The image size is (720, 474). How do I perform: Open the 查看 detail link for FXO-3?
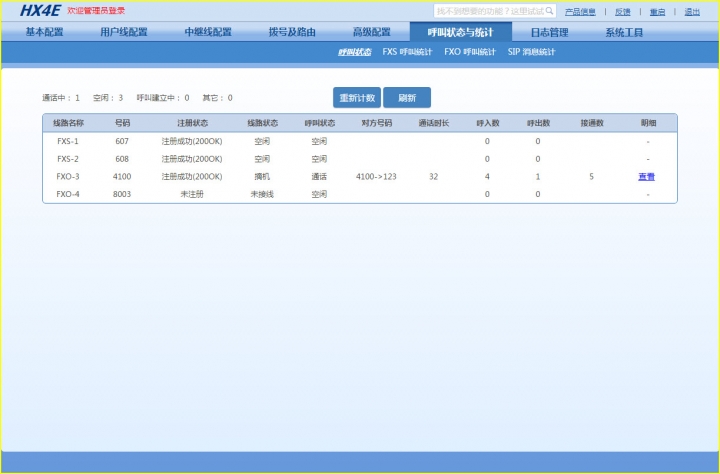coord(647,176)
